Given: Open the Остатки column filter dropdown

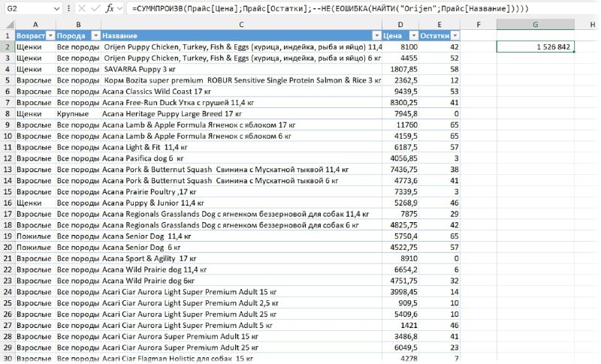Looking at the screenshot, I should (x=455, y=35).
